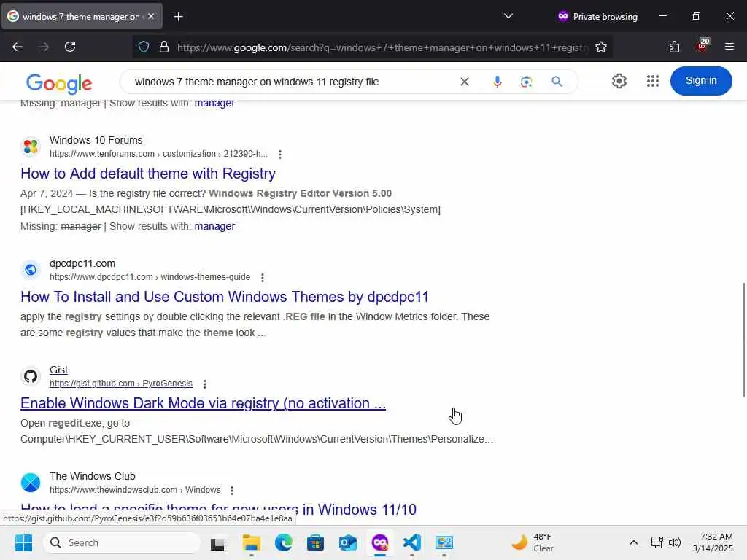Viewport: 747px width, 560px height.
Task: Expand the list all tabs chevron
Action: [x=508, y=16]
